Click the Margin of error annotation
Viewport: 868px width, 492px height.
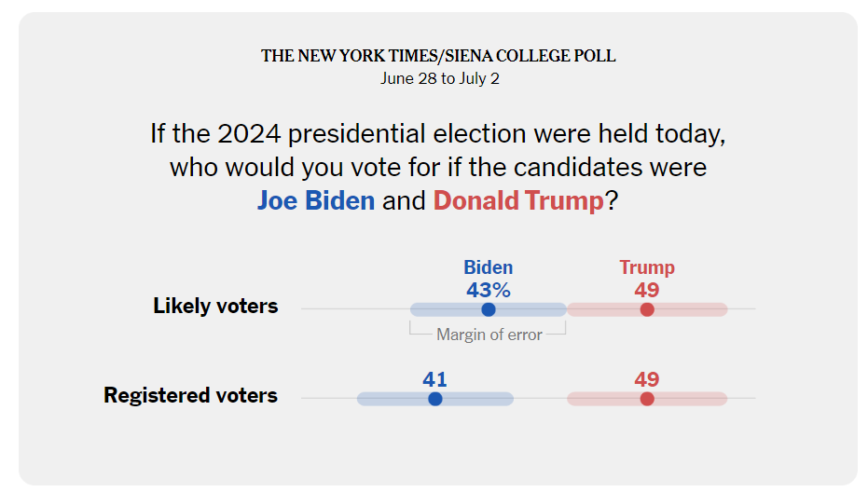(489, 335)
